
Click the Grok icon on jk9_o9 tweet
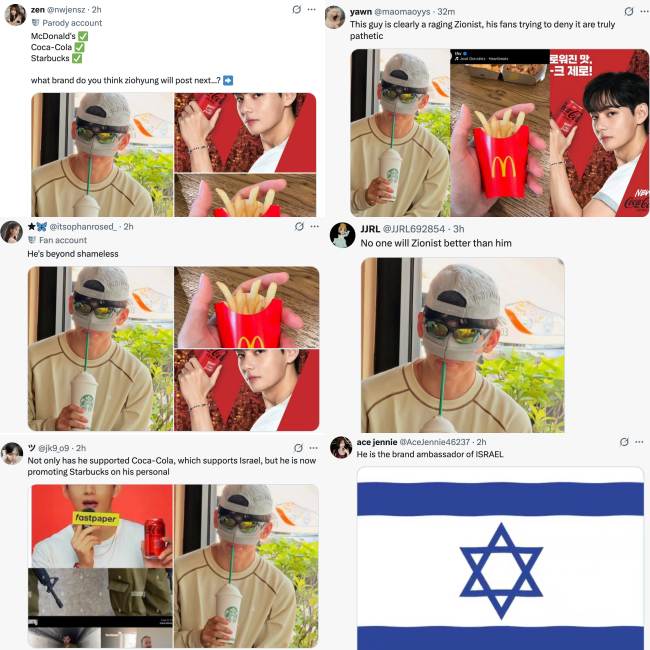pos(298,448)
